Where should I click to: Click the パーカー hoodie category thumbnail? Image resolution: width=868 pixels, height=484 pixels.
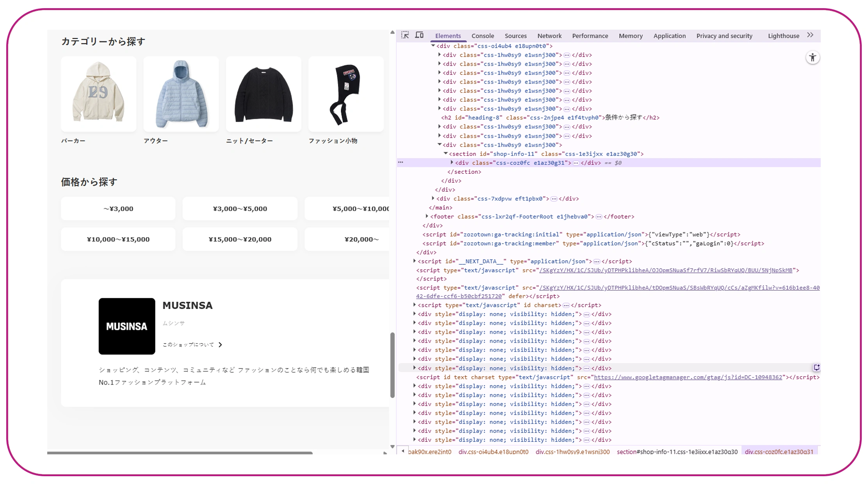tap(98, 94)
